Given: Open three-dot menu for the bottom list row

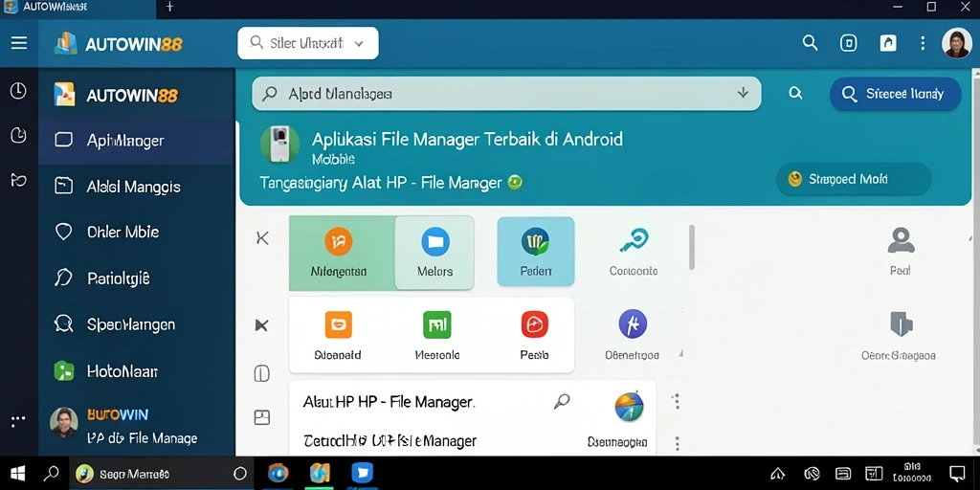Looking at the screenshot, I should click(677, 444).
